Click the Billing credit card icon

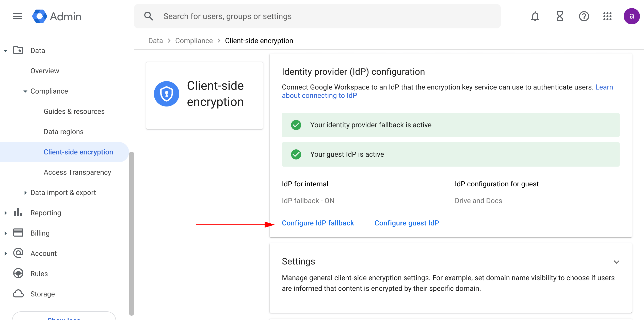tap(18, 233)
